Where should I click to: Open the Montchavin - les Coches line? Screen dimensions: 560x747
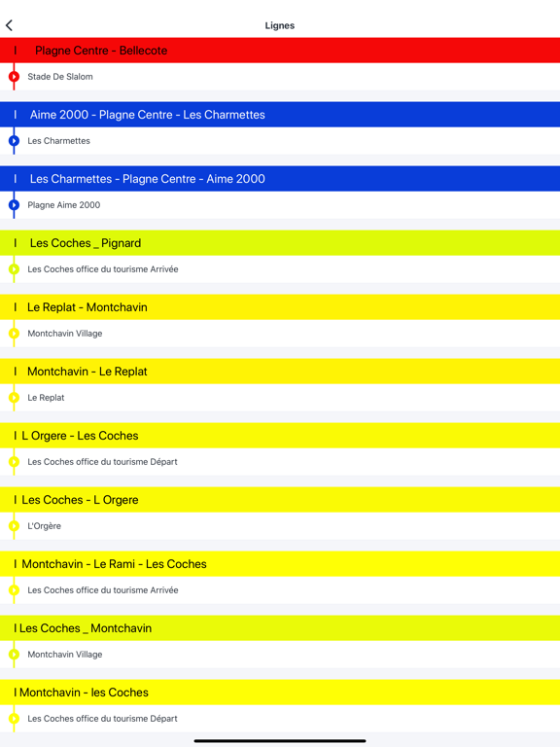pos(280,693)
